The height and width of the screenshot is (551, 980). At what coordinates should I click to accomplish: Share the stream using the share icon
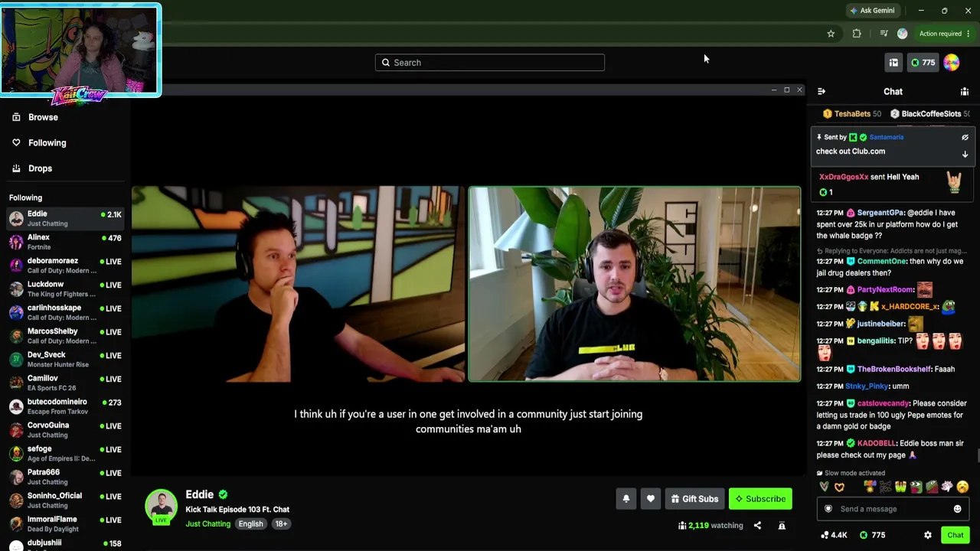[x=757, y=526]
